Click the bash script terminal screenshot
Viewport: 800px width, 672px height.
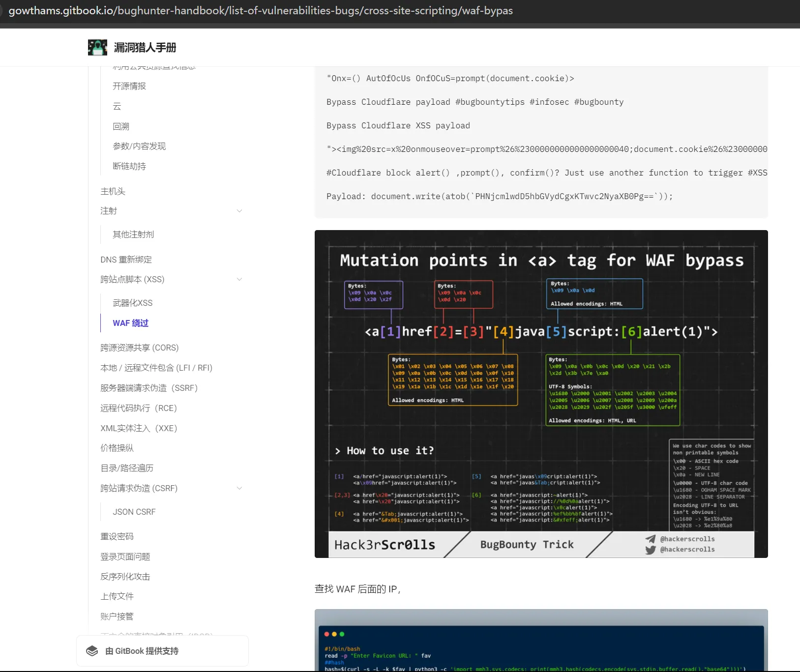tap(541, 641)
